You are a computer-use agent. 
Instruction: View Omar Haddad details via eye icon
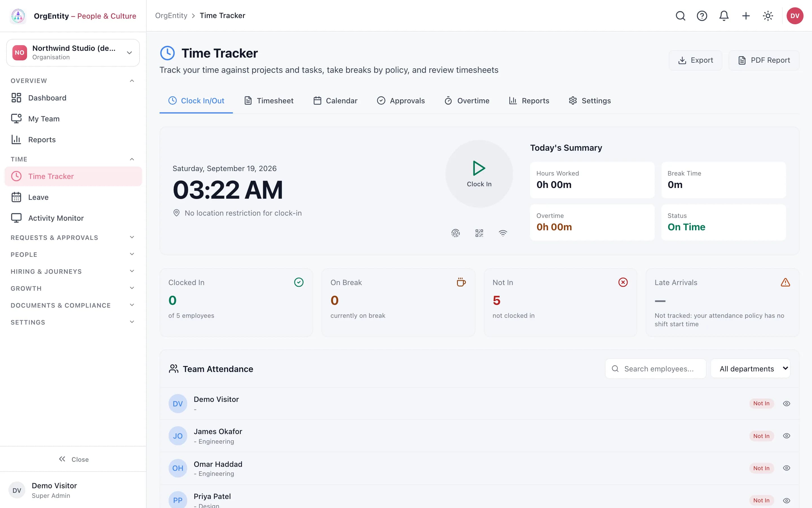[787, 468]
